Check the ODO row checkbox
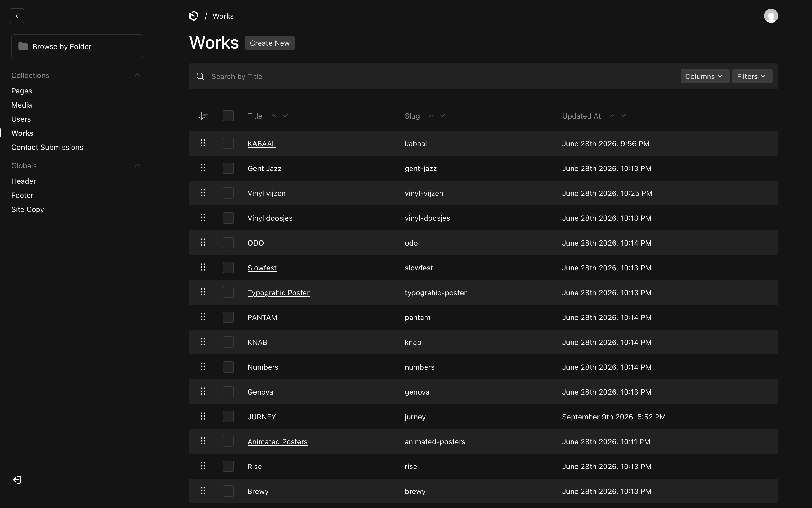Image resolution: width=812 pixels, height=508 pixels. click(x=228, y=243)
